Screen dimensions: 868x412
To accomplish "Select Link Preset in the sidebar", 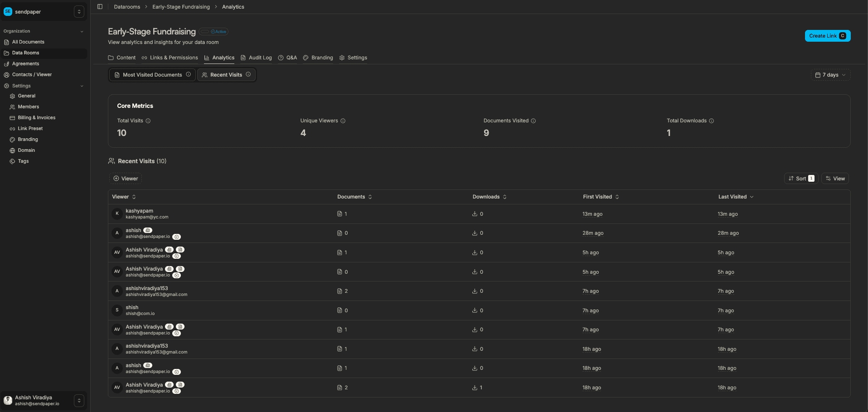I will [x=31, y=128].
